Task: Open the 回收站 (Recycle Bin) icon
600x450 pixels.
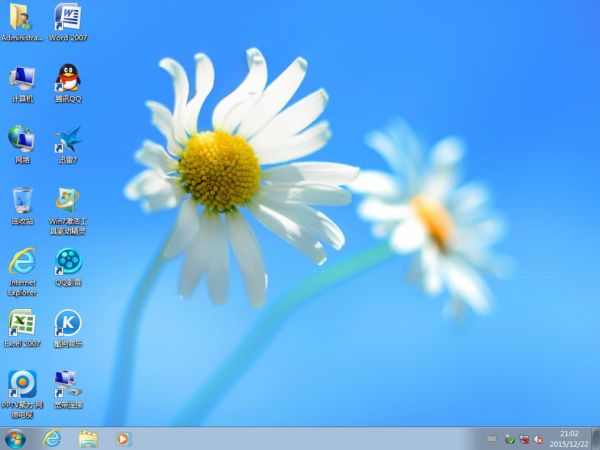Action: pos(21,201)
